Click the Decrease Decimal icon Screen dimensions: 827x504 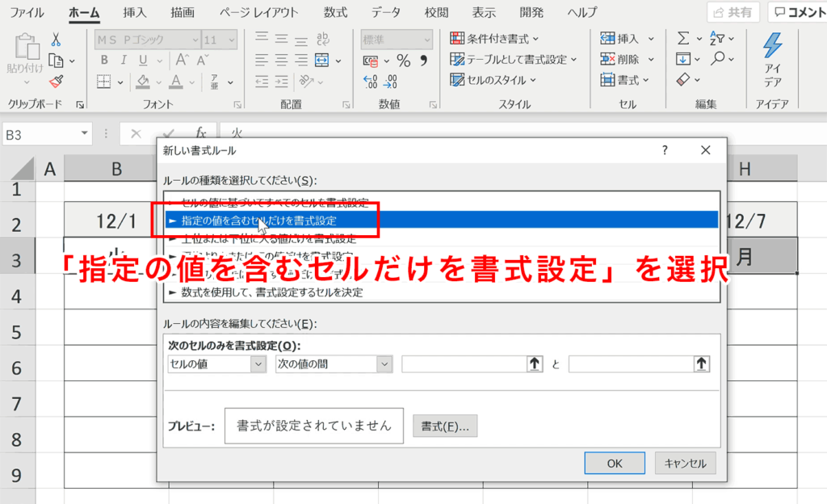pos(391,82)
